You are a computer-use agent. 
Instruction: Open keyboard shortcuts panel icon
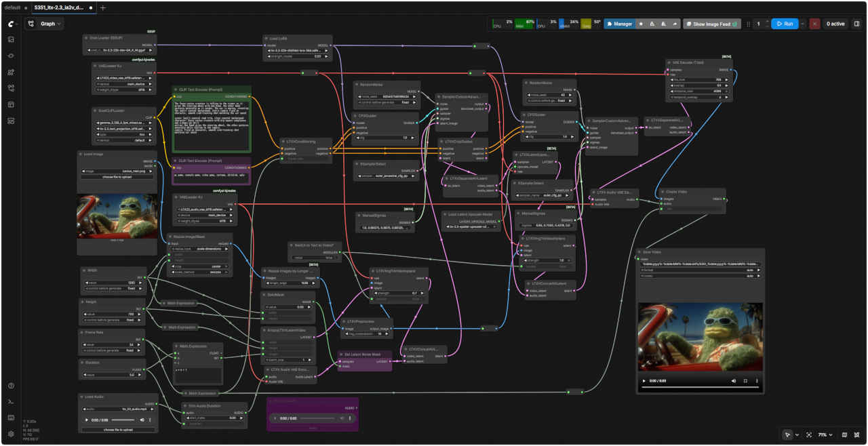(x=11, y=418)
